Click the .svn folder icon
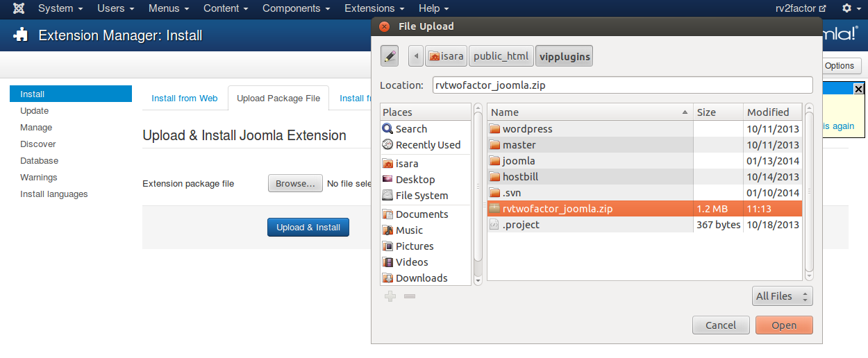868x358 pixels. [x=494, y=193]
